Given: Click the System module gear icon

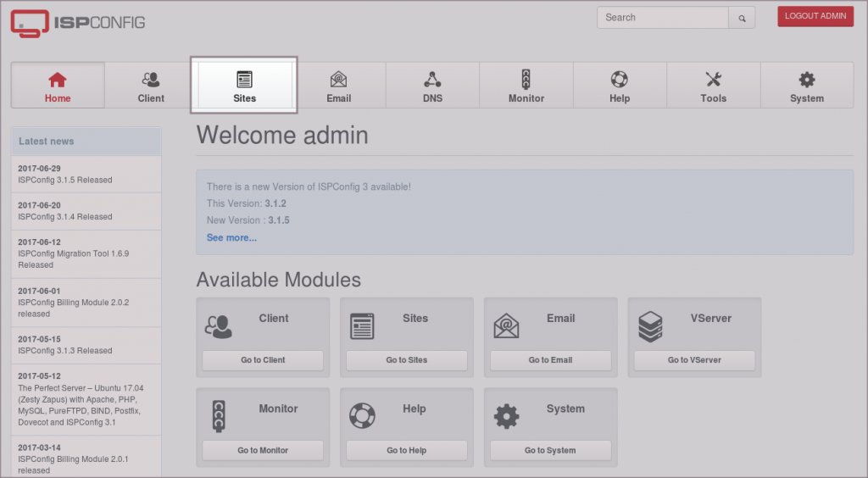Looking at the screenshot, I should (x=507, y=416).
